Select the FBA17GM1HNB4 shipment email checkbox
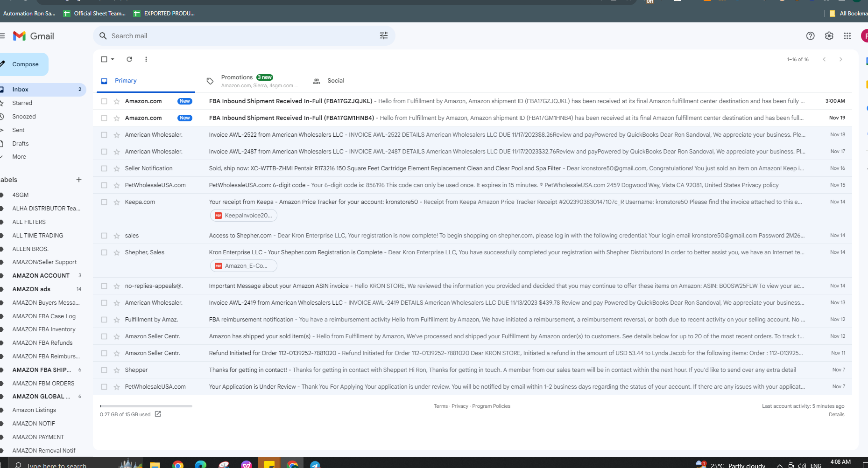The width and height of the screenshot is (868, 468). tap(104, 118)
